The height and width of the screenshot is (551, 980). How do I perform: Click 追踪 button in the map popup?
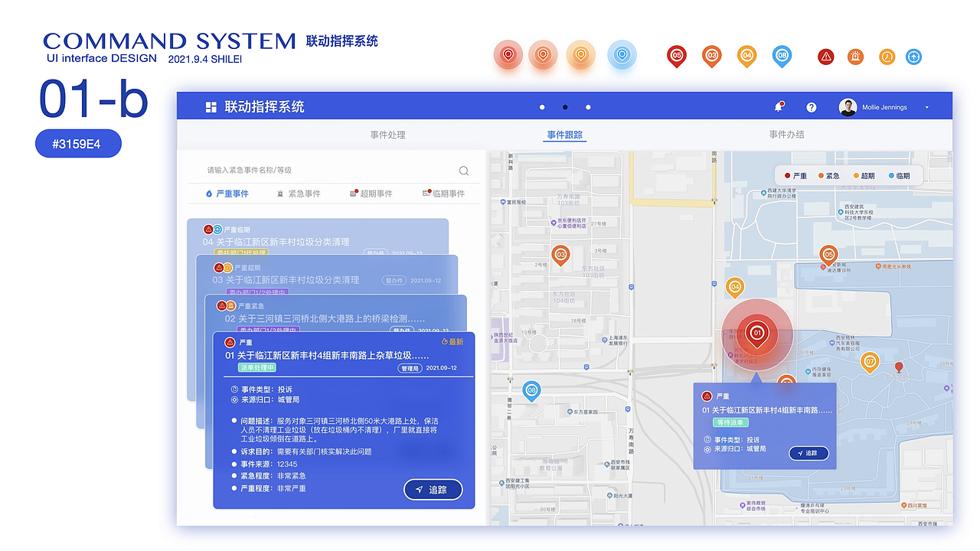[x=808, y=453]
